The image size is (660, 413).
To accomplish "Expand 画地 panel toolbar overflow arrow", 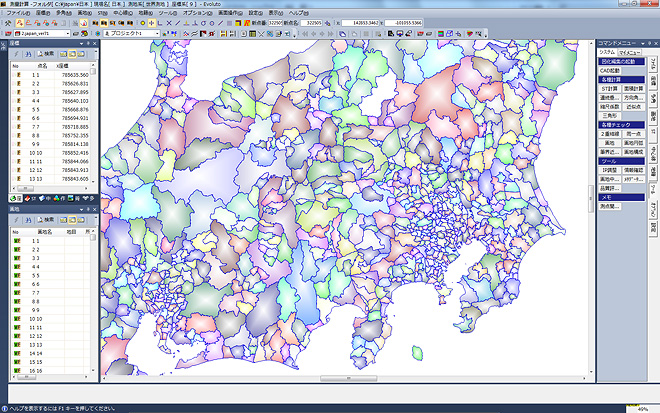I will tap(96, 220).
